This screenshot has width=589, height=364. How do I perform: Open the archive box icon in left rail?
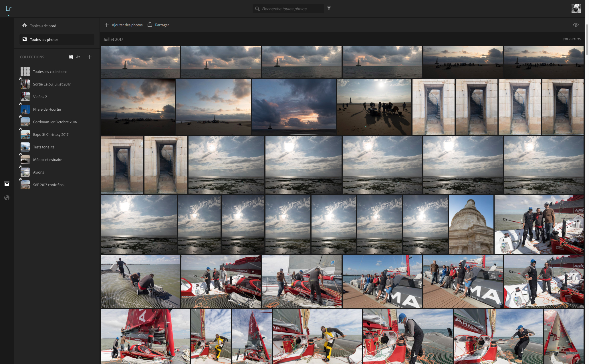tap(7, 184)
